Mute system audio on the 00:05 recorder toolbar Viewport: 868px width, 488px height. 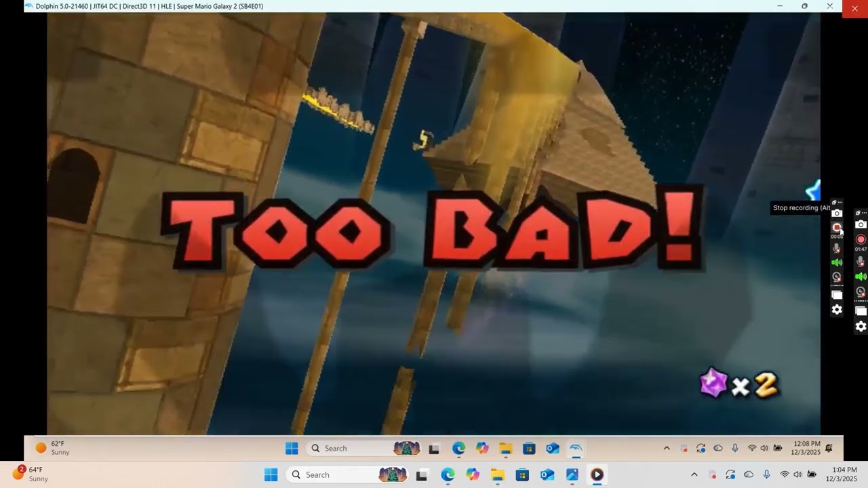coord(837,262)
